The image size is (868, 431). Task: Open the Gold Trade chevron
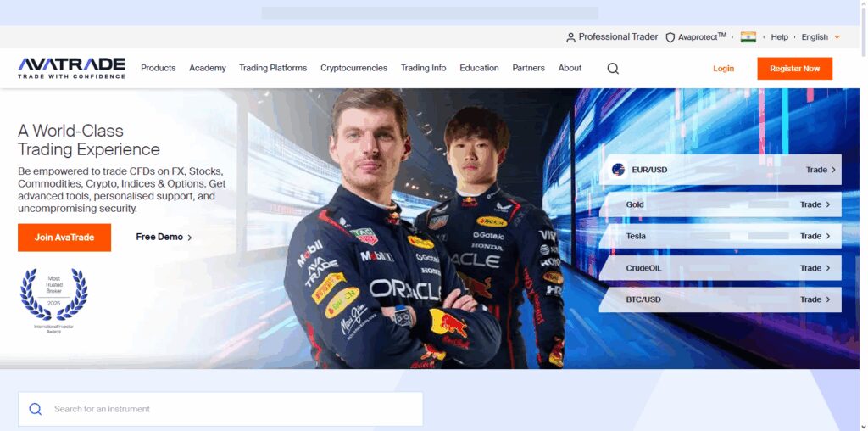pyautogui.click(x=828, y=204)
